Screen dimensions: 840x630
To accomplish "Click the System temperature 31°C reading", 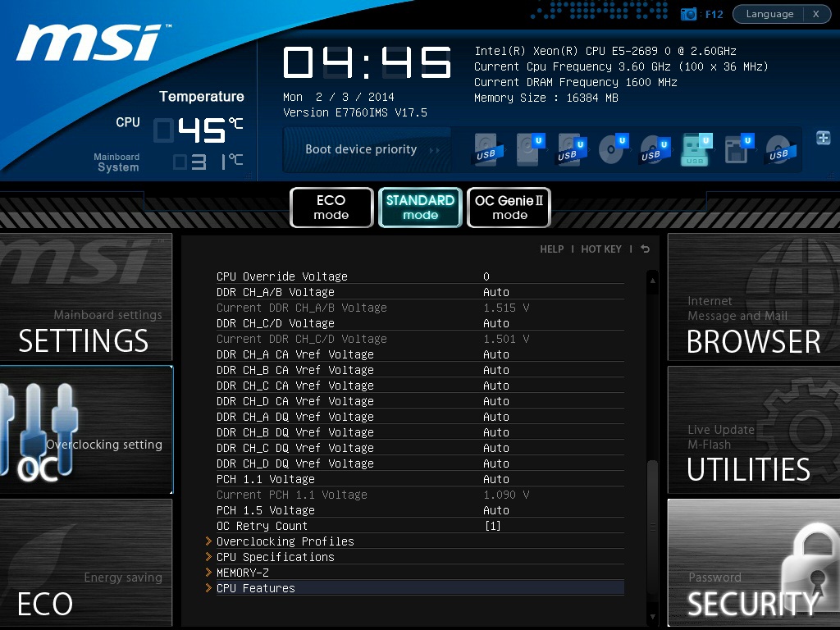I will click(208, 162).
